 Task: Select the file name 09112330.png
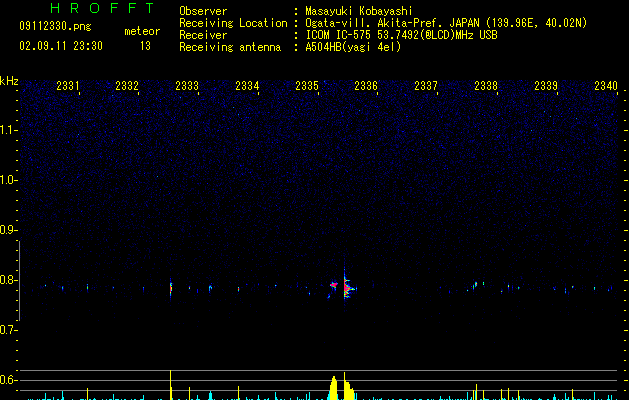click(x=55, y=26)
